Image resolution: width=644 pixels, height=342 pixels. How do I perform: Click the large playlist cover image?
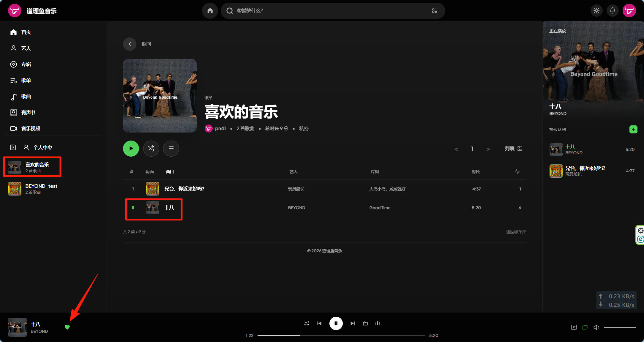[160, 96]
